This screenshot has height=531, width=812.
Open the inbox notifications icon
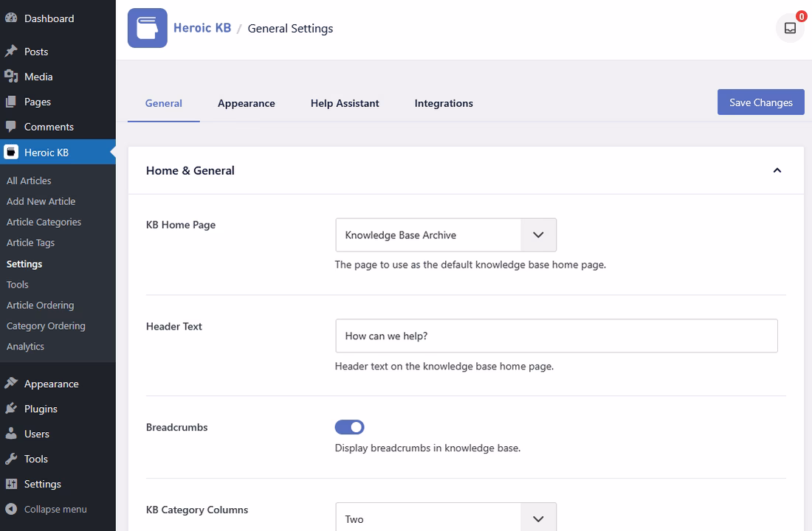click(790, 28)
